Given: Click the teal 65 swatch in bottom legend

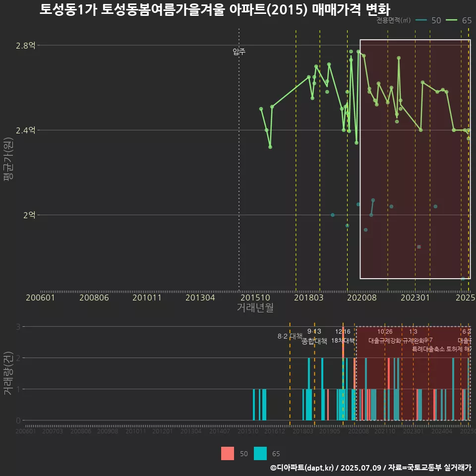Looking at the screenshot, I should pyautogui.click(x=260, y=454).
